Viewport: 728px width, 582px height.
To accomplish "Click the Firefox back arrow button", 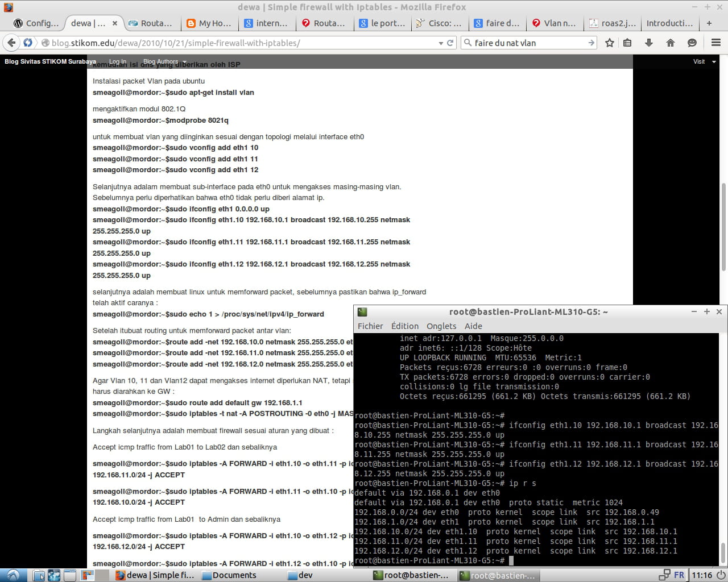I will [x=11, y=43].
